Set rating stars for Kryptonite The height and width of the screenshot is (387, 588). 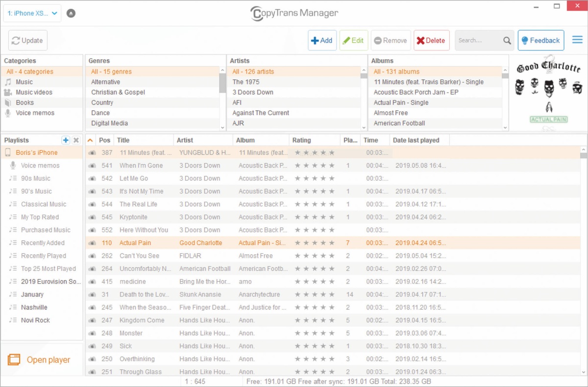(x=315, y=217)
